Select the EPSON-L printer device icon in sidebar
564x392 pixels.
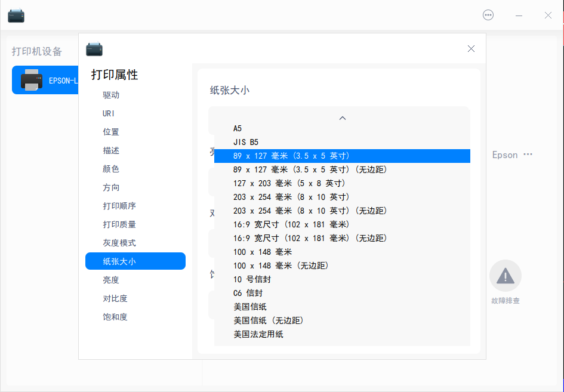click(32, 79)
